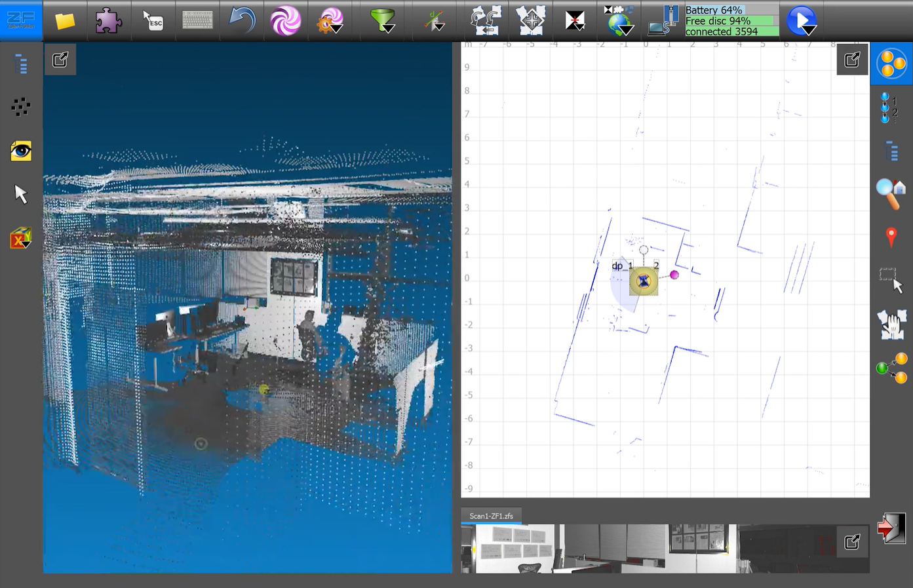Screen dimensions: 913x588
Task: Switch to the Scan1-ZF1.zfs tab
Action: (x=491, y=516)
